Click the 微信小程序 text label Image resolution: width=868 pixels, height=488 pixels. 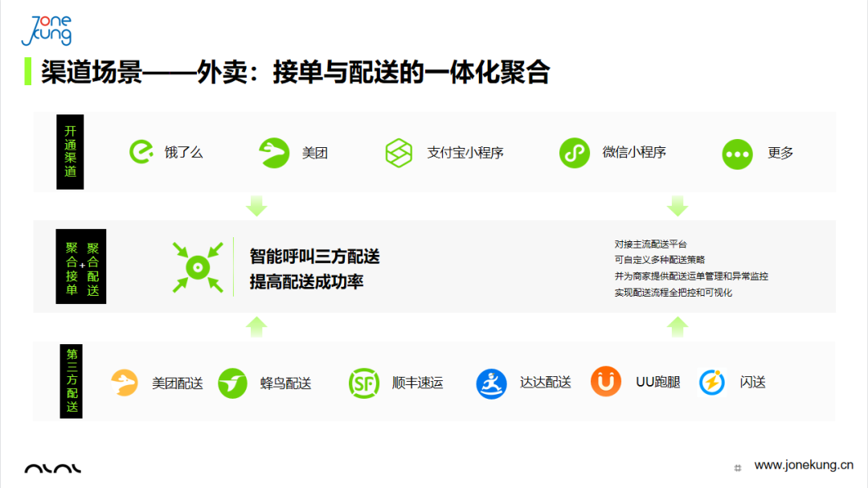click(x=634, y=152)
